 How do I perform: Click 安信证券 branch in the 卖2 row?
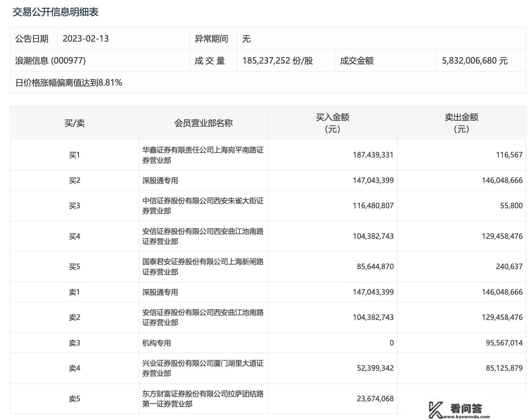[x=203, y=317]
